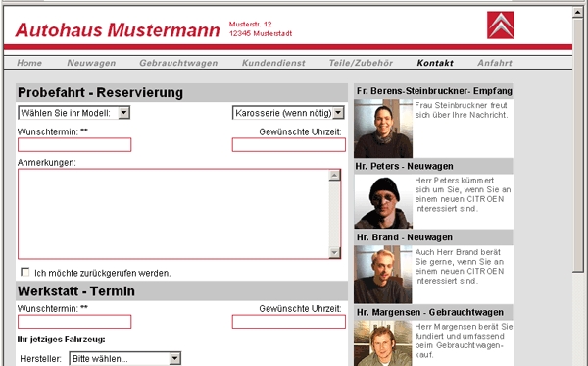Open the Kundendienst navigation link
588x366 pixels.
273,63
